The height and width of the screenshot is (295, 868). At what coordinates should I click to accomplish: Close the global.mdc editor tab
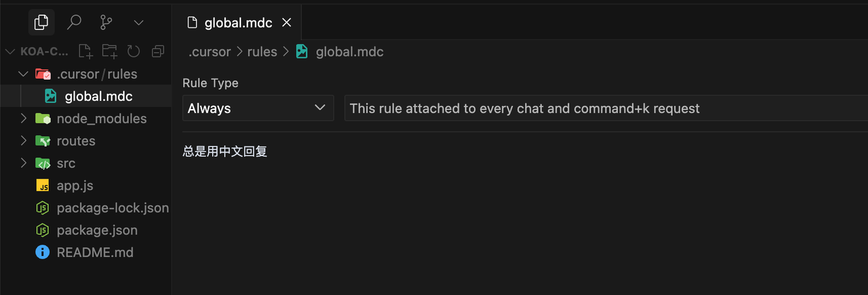coord(287,23)
